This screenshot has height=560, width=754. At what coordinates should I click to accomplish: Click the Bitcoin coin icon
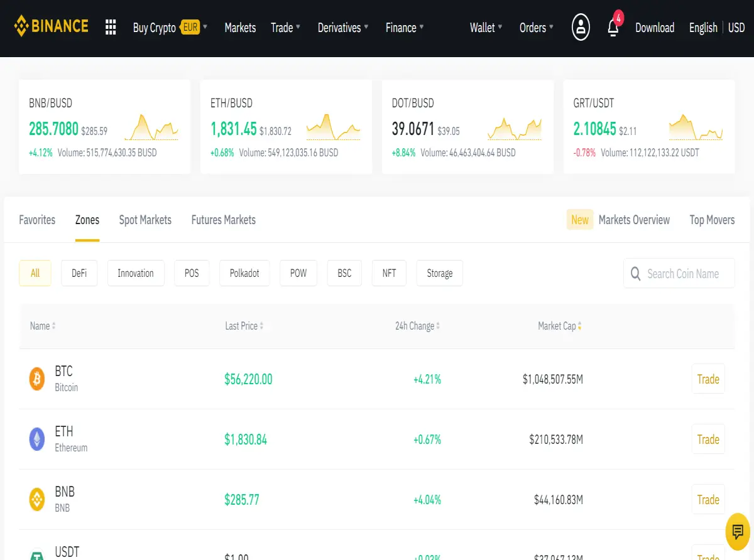(37, 379)
